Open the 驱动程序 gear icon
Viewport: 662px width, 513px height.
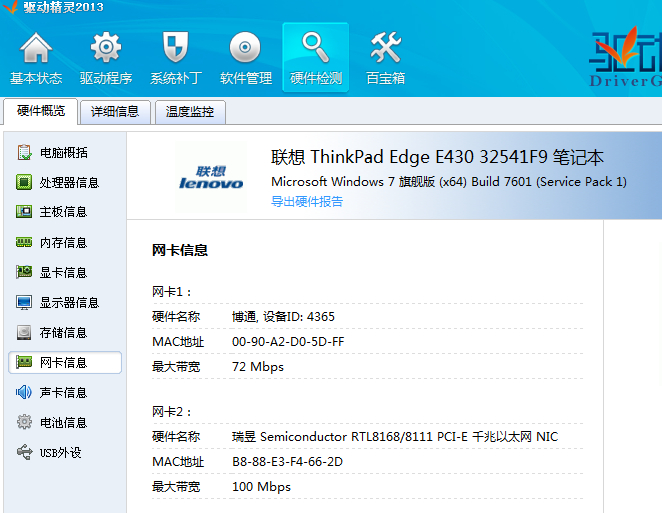click(x=106, y=48)
